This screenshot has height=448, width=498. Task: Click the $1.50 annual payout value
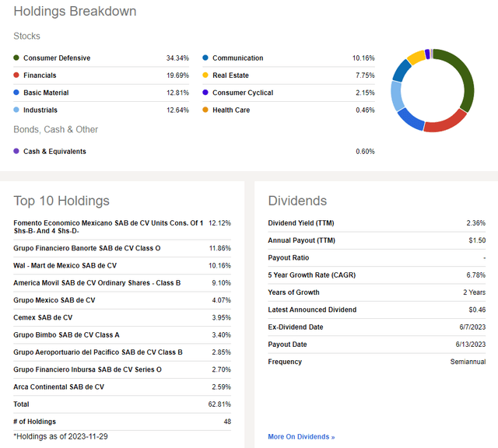coord(477,240)
